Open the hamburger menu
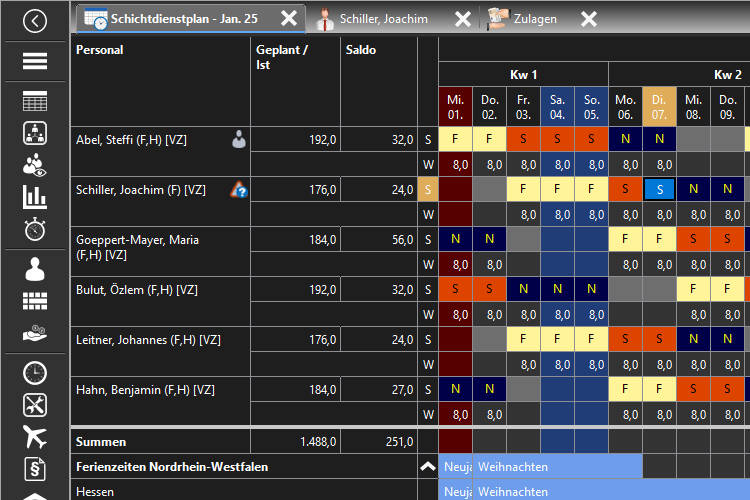750x500 pixels. tap(35, 62)
